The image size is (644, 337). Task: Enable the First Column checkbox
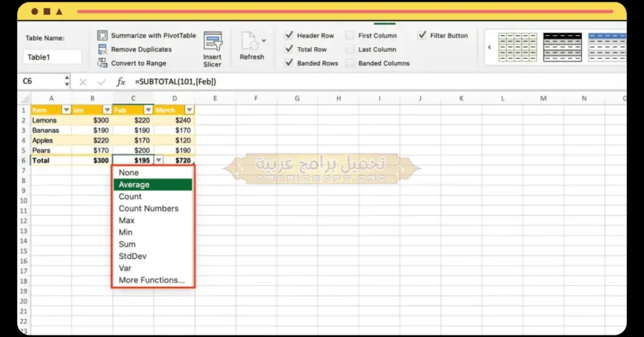[350, 35]
